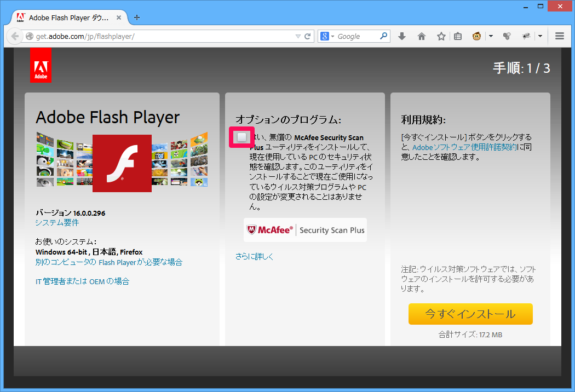The width and height of the screenshot is (575, 392).
Task: Bookmark this page with the star icon
Action: (x=441, y=37)
